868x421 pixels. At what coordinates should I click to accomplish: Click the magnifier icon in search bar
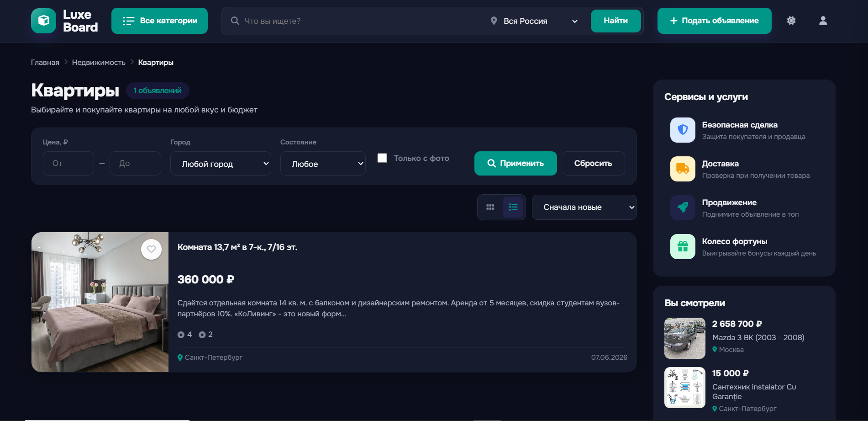coord(235,21)
